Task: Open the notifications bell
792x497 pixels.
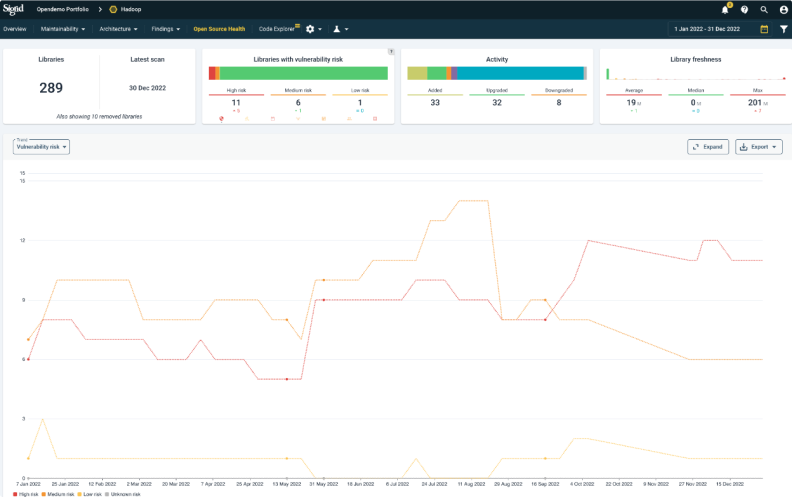Action: click(725, 10)
